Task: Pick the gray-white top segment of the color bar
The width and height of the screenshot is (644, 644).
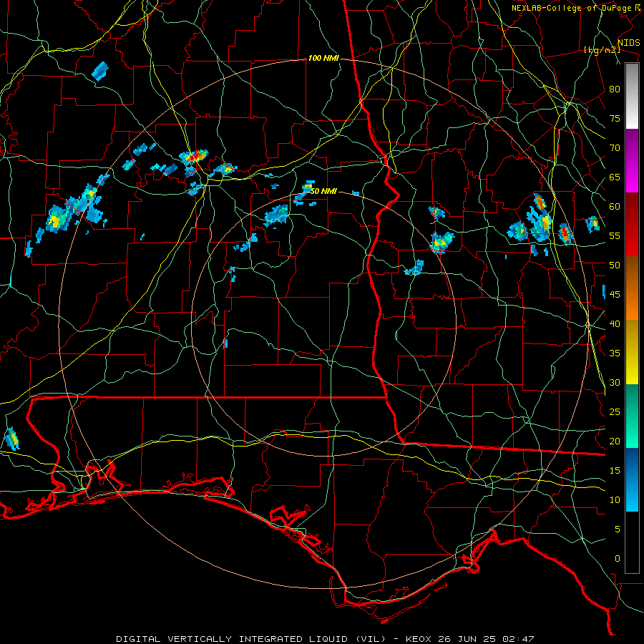Action: pyautogui.click(x=632, y=96)
